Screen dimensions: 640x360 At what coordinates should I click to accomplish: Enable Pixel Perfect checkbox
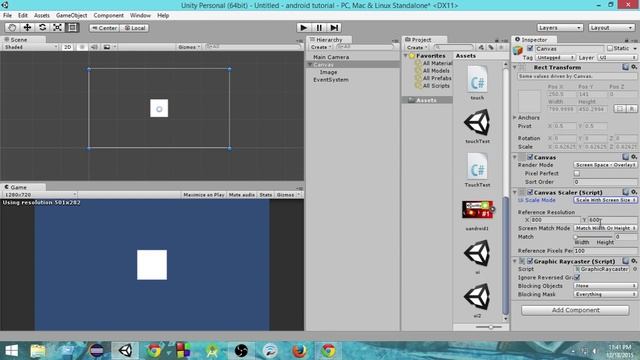(577, 173)
